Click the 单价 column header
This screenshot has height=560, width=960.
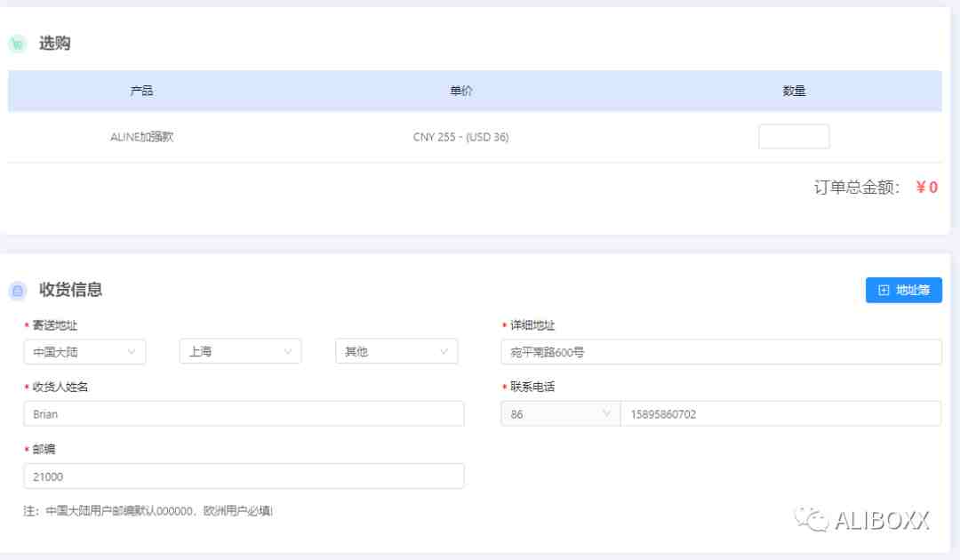pos(461,91)
